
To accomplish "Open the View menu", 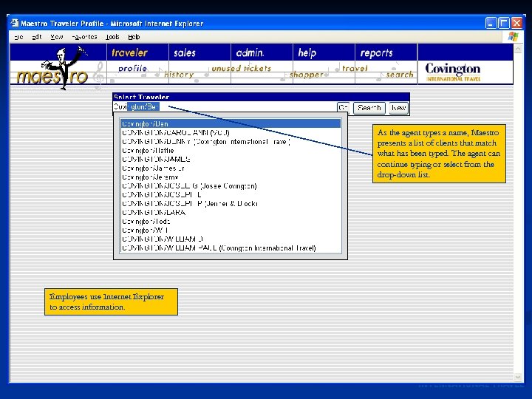I will point(57,37).
